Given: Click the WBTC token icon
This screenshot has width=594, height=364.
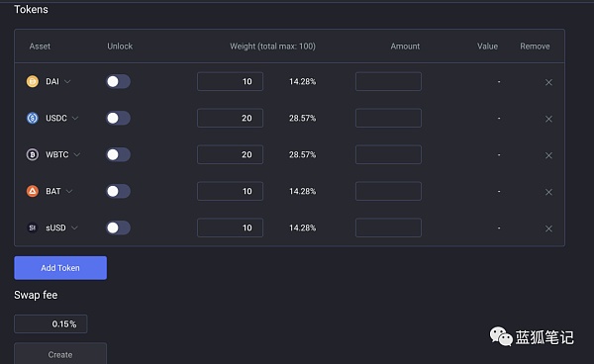Looking at the screenshot, I should pyautogui.click(x=33, y=154).
